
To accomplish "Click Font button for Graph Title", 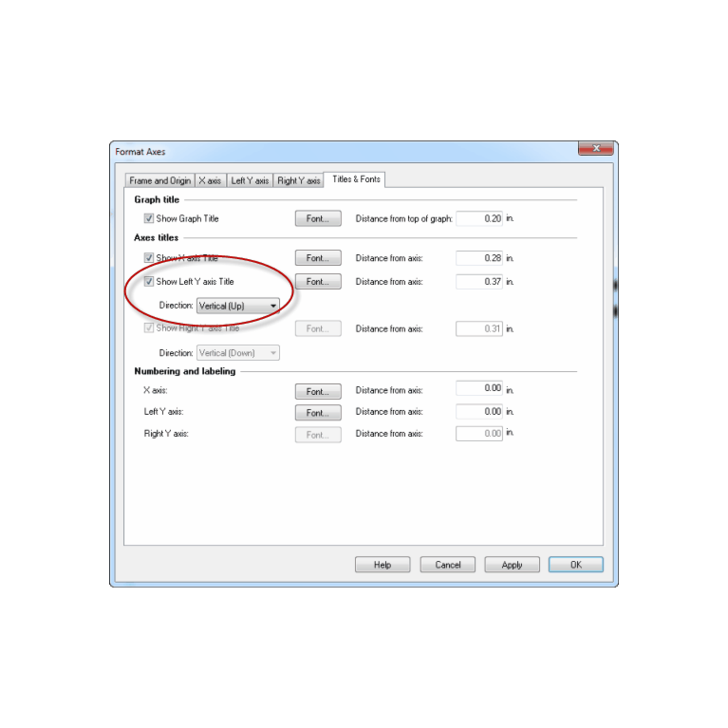I will click(x=318, y=218).
